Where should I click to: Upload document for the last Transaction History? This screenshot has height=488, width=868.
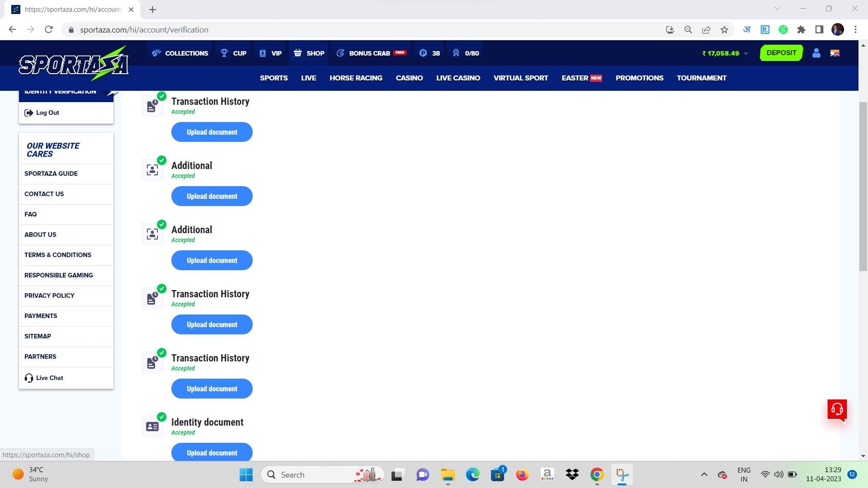[x=212, y=389]
